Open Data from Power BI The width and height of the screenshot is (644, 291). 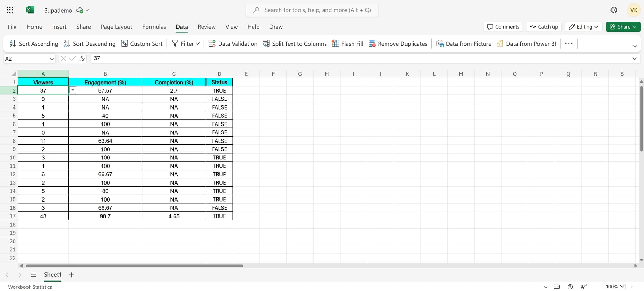pyautogui.click(x=526, y=43)
